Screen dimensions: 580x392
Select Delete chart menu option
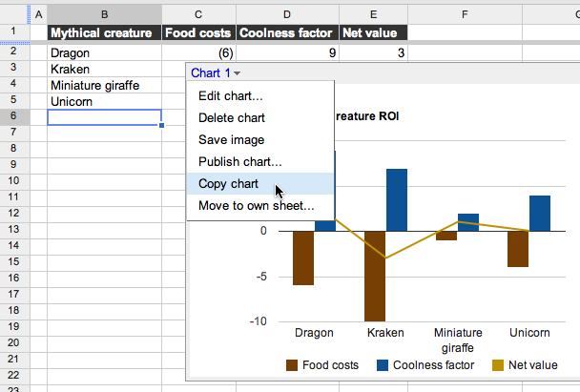[x=231, y=117]
